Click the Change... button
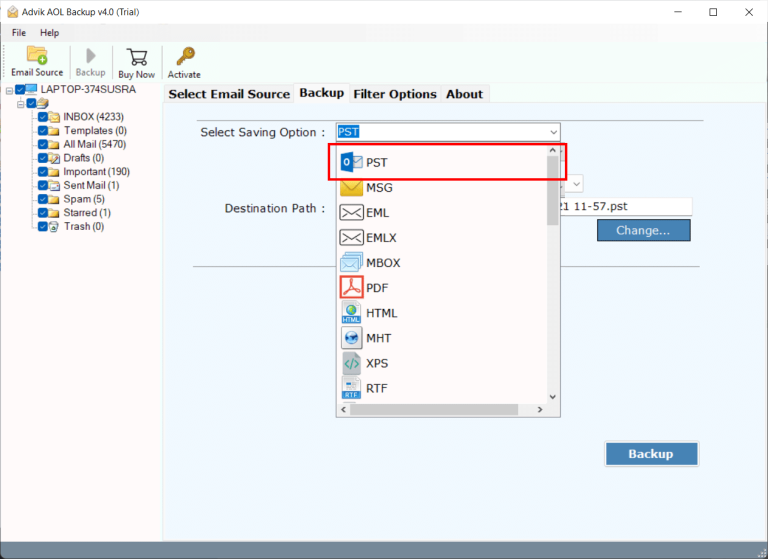This screenshot has height=559, width=768. [x=644, y=230]
